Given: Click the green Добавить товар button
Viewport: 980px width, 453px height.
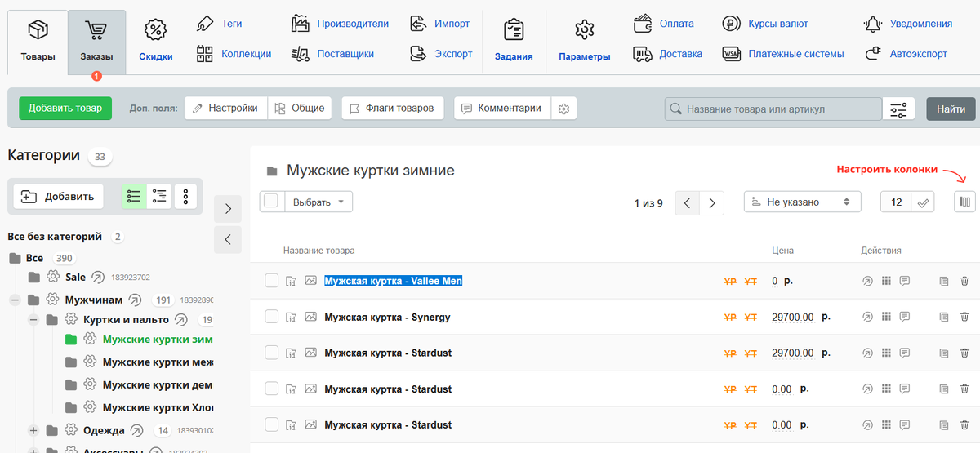Looking at the screenshot, I should point(65,108).
